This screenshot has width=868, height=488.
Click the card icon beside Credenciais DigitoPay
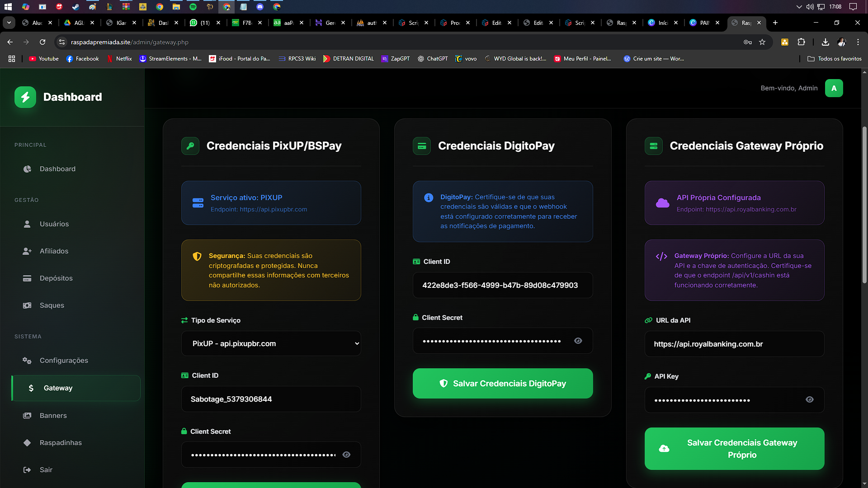422,146
